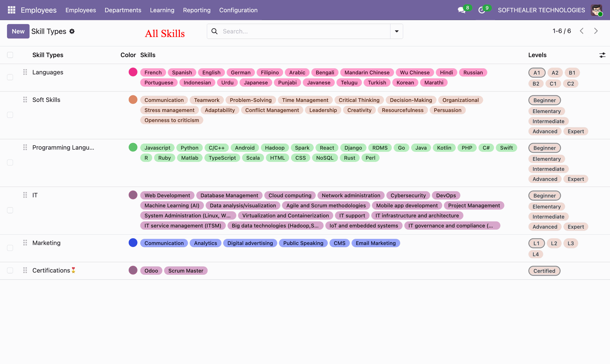The image size is (610, 364).
Task: Open the chat messages icon
Action: coord(461,10)
